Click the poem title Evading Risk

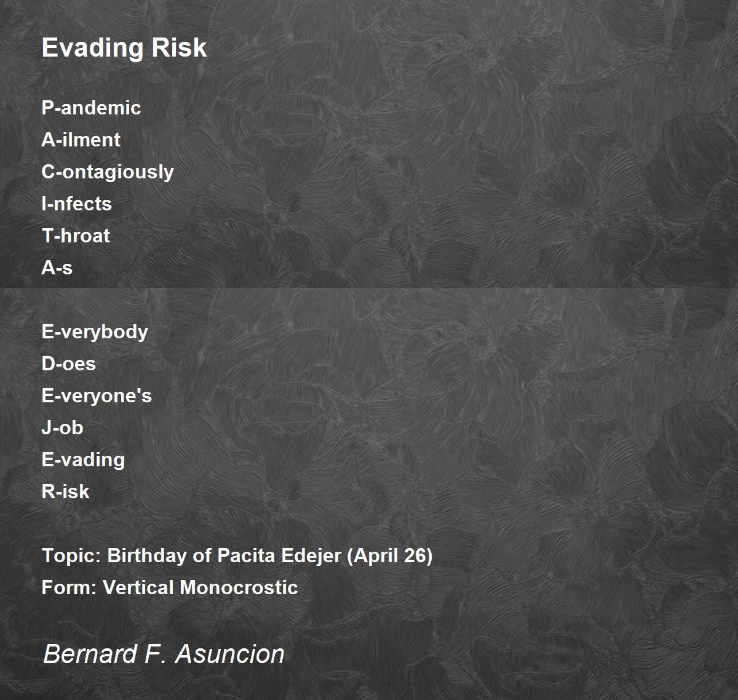tap(124, 48)
